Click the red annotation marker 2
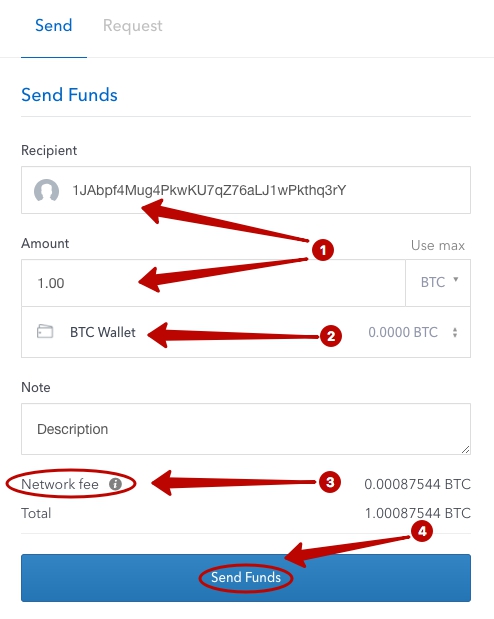This screenshot has width=494, height=619. tap(331, 336)
